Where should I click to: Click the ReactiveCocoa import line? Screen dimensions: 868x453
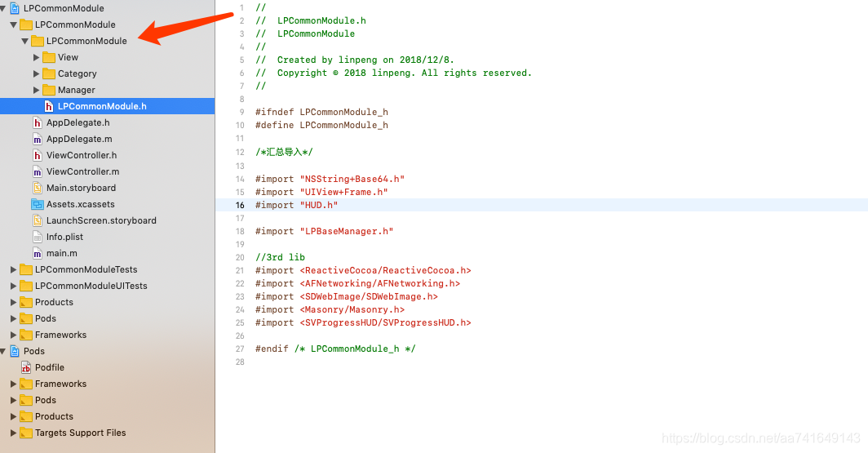click(363, 271)
